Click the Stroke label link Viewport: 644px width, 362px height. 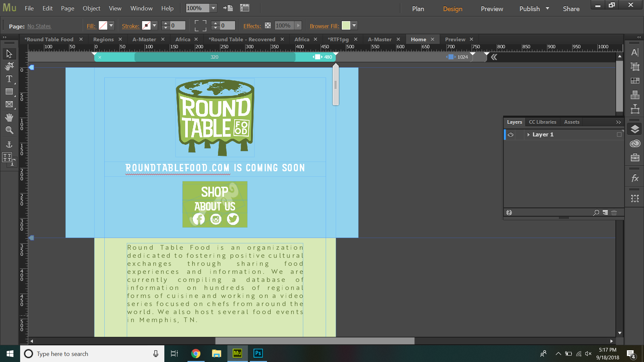coord(130,26)
